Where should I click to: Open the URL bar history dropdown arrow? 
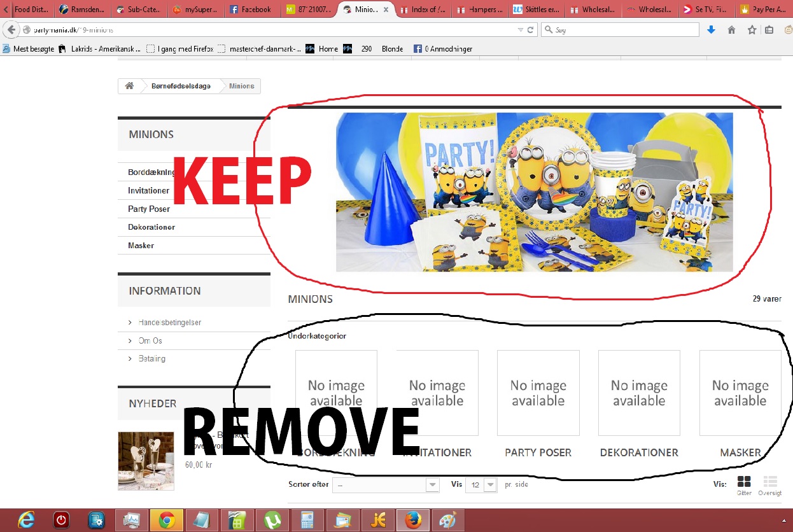tap(521, 30)
